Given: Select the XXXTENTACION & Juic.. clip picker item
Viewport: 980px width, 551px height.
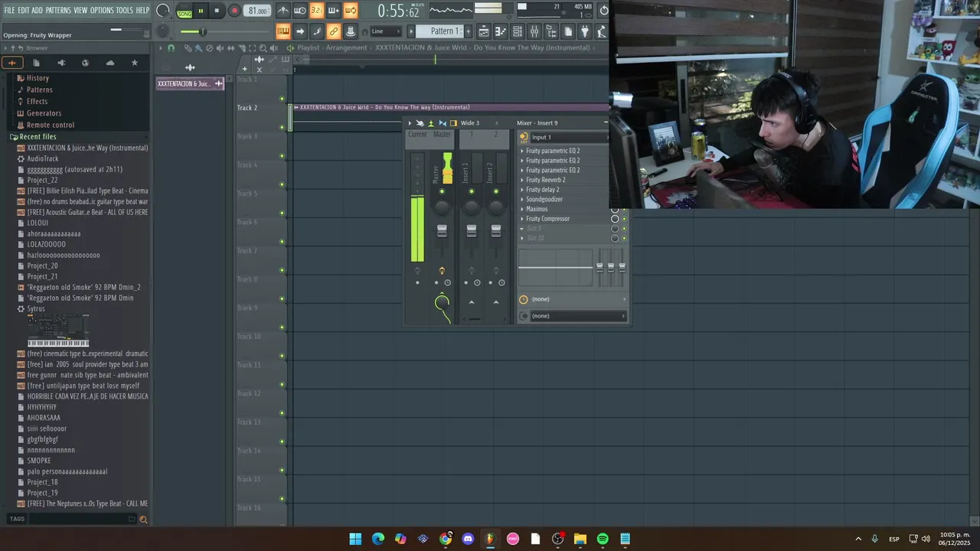Looking at the screenshot, I should 190,83.
